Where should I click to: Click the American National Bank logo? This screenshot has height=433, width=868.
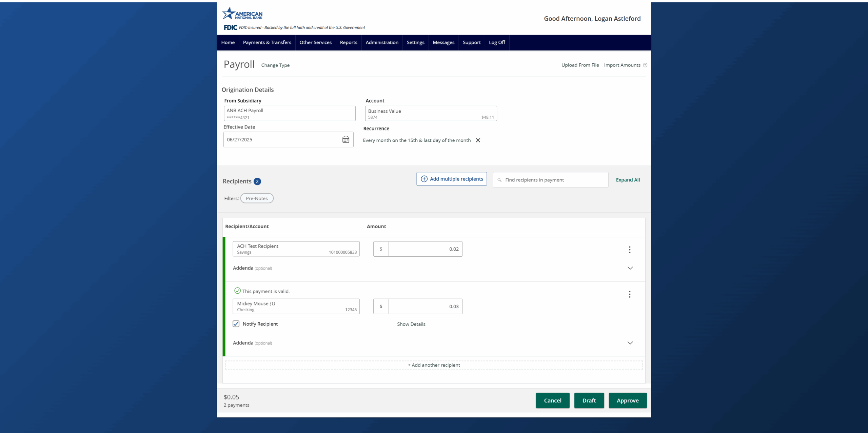[x=242, y=13]
